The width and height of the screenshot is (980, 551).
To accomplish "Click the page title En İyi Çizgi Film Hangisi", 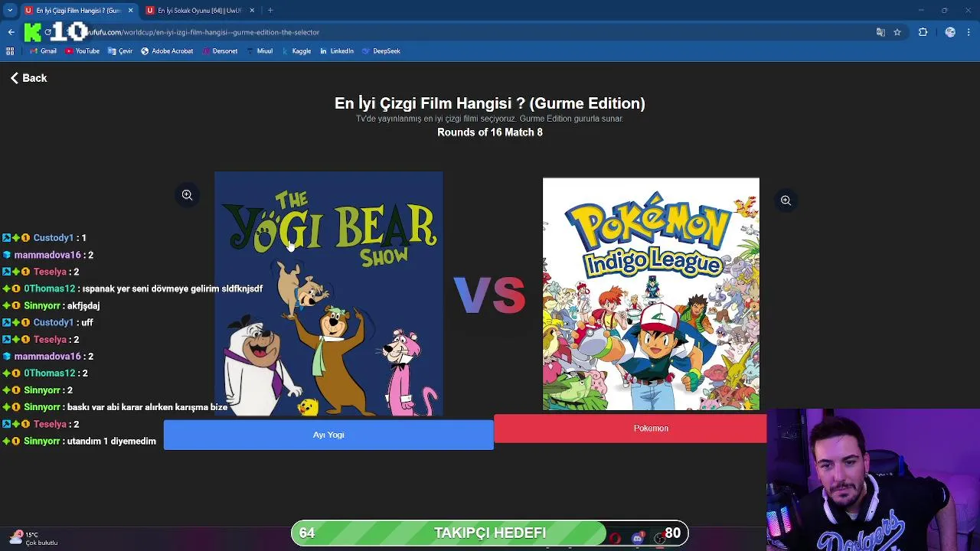I will 490,103.
